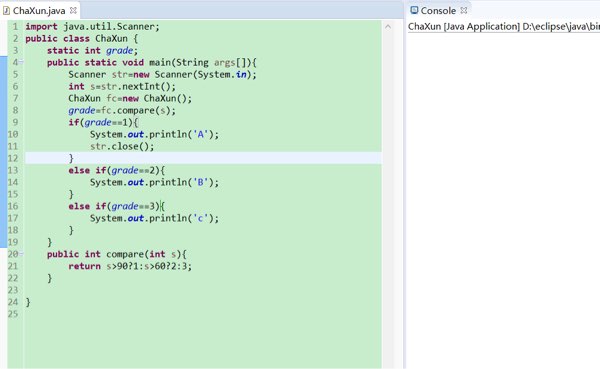Screen dimensions: 600x369
Task: Click the final closing brace on line 24
Action: 28,302
